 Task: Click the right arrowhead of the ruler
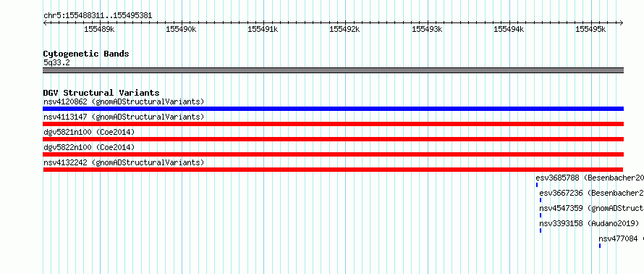pyautogui.click(x=622, y=23)
